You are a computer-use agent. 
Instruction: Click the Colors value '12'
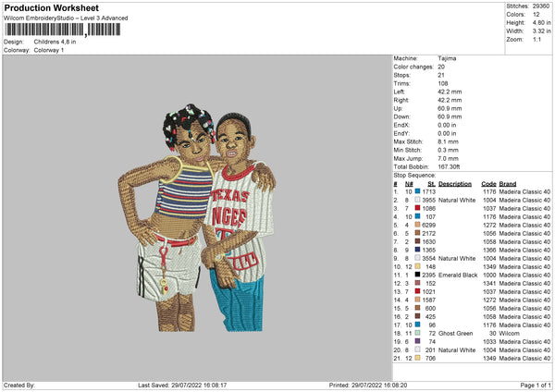tap(536, 15)
